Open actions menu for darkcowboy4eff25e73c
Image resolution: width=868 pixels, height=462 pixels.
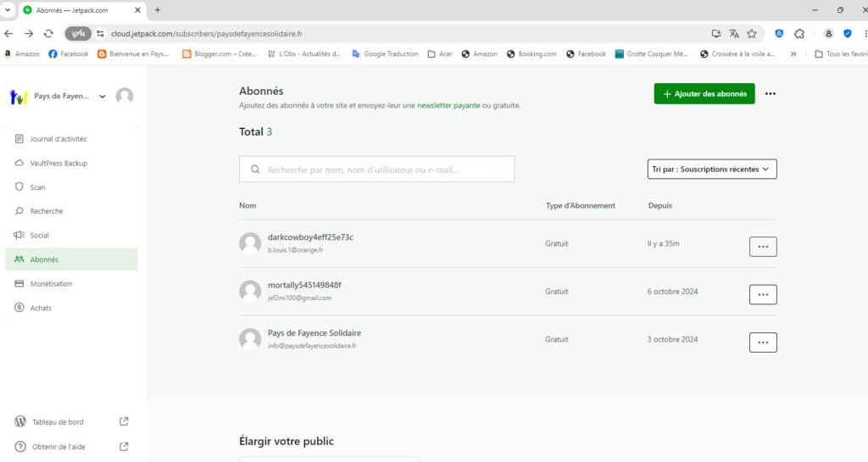(x=762, y=247)
